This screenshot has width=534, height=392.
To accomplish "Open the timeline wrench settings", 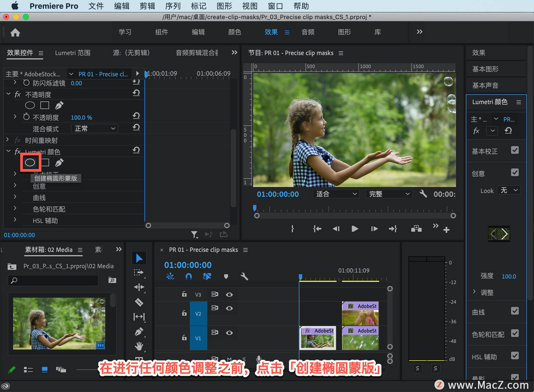I will tap(244, 276).
